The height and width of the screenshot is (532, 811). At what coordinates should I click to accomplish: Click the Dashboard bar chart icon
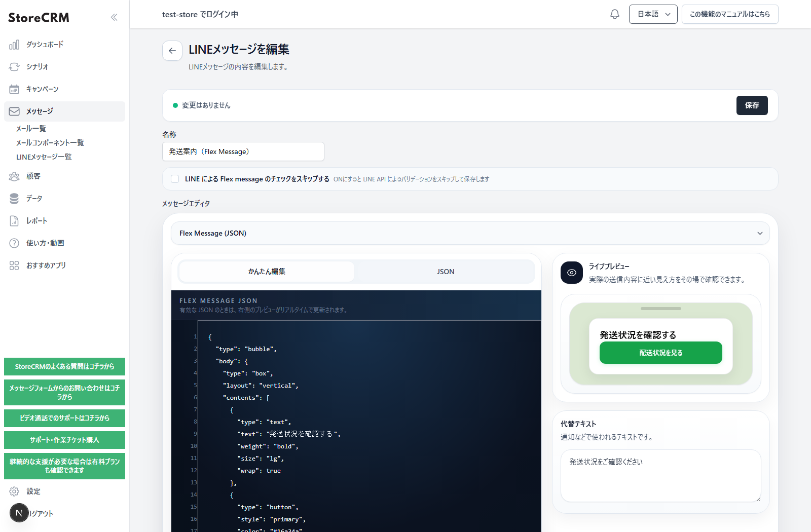point(14,45)
